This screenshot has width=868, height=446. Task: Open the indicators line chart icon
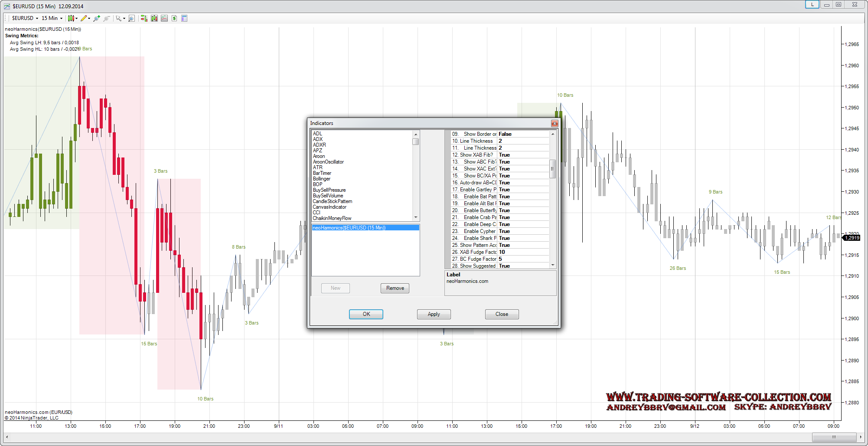(x=164, y=18)
